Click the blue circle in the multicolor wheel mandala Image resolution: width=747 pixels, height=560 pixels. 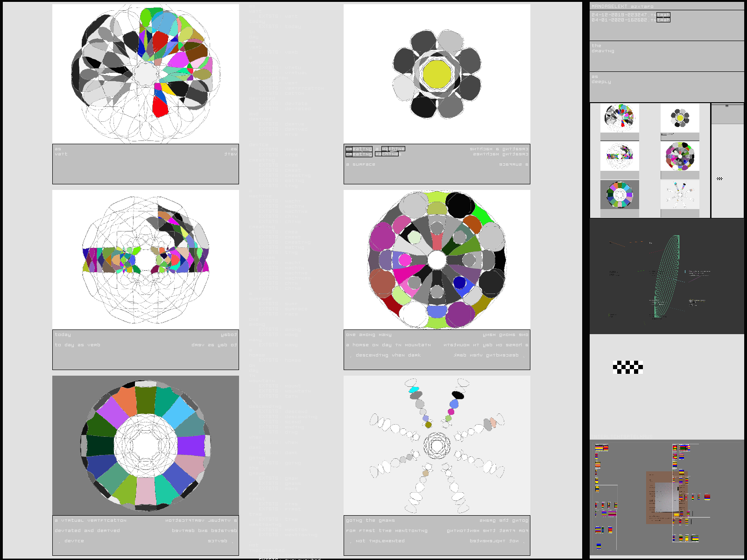[459, 282]
